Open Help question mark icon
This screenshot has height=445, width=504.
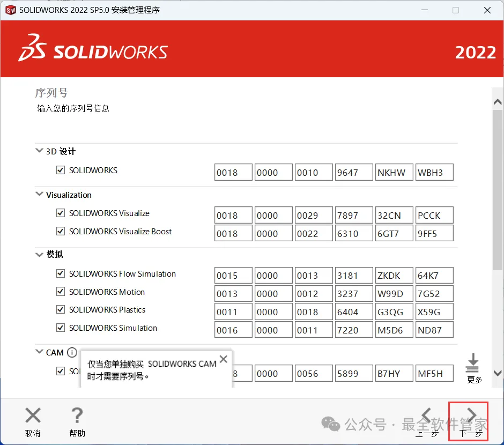77,415
